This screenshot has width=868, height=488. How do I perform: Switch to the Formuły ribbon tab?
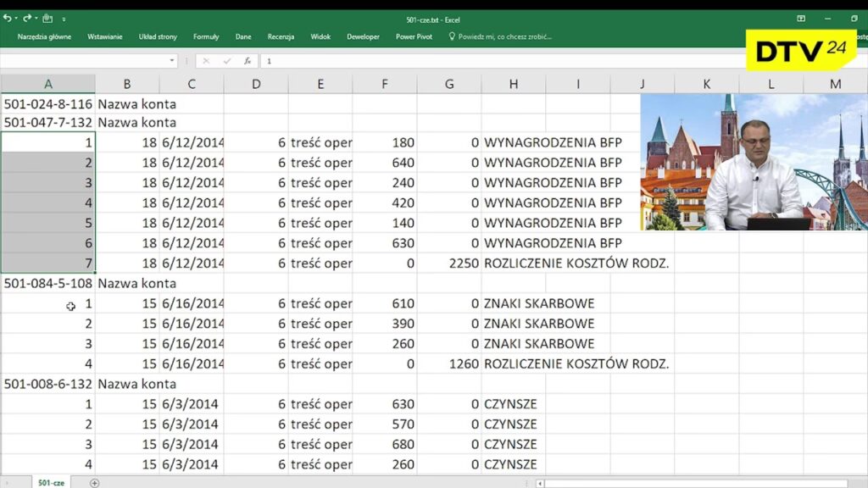coord(206,37)
